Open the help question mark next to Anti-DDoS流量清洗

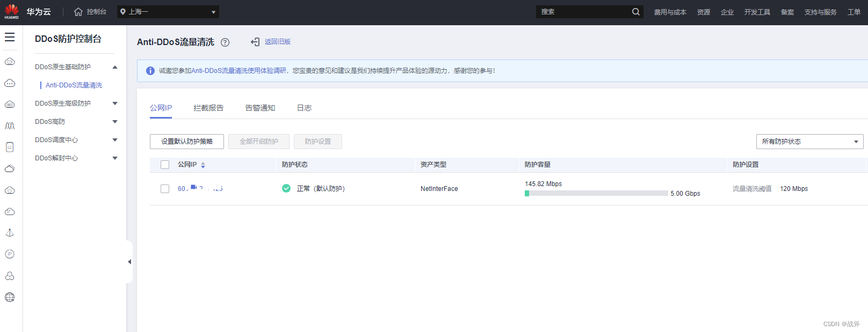point(225,42)
